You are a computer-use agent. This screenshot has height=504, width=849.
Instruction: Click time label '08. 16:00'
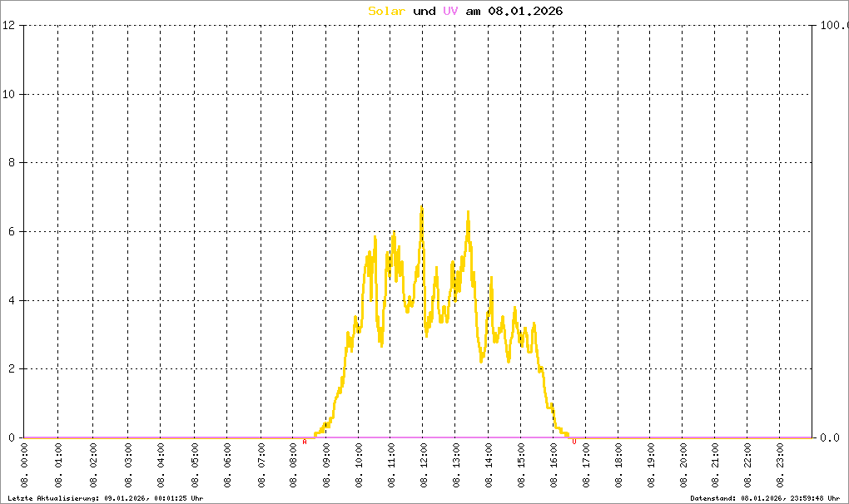tap(554, 466)
